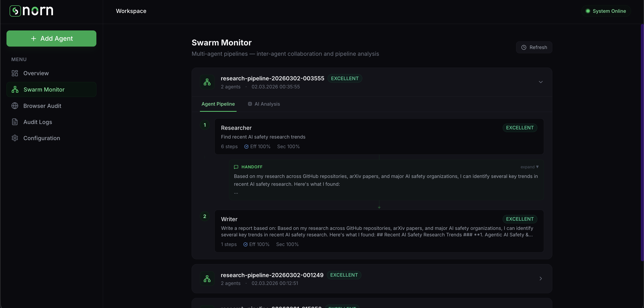Open Overview from the sidebar menu
The height and width of the screenshot is (308, 644).
[x=36, y=73]
